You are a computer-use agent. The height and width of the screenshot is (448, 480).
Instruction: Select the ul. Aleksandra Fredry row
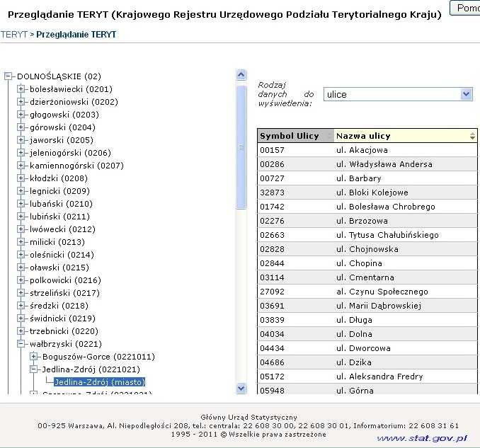tap(367, 377)
